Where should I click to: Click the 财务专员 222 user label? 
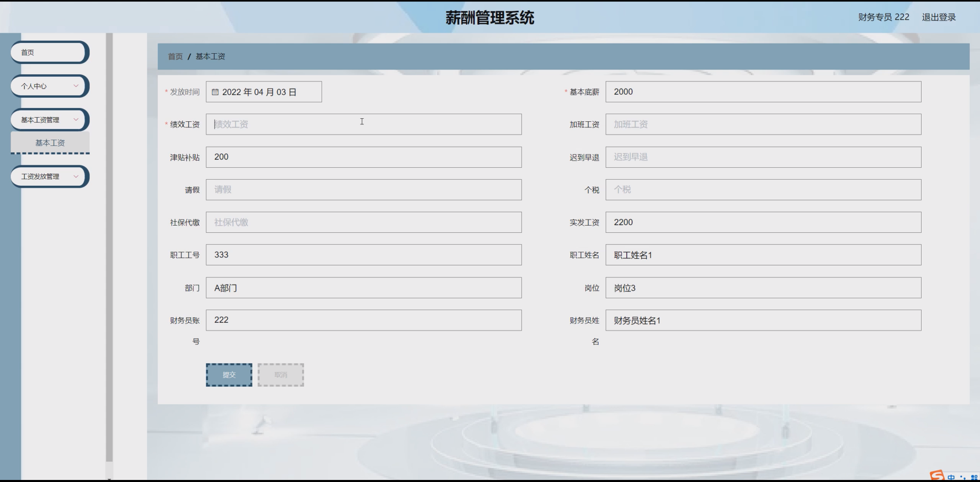point(884,17)
